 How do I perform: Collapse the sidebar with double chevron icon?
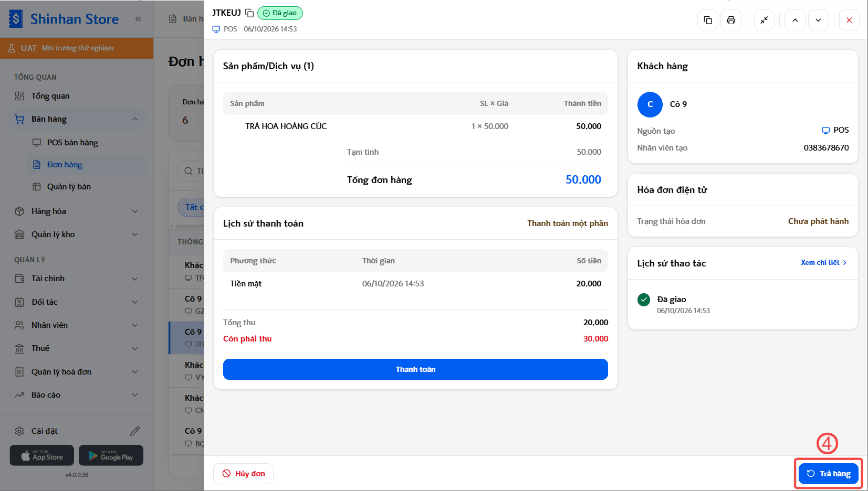pyautogui.click(x=138, y=19)
